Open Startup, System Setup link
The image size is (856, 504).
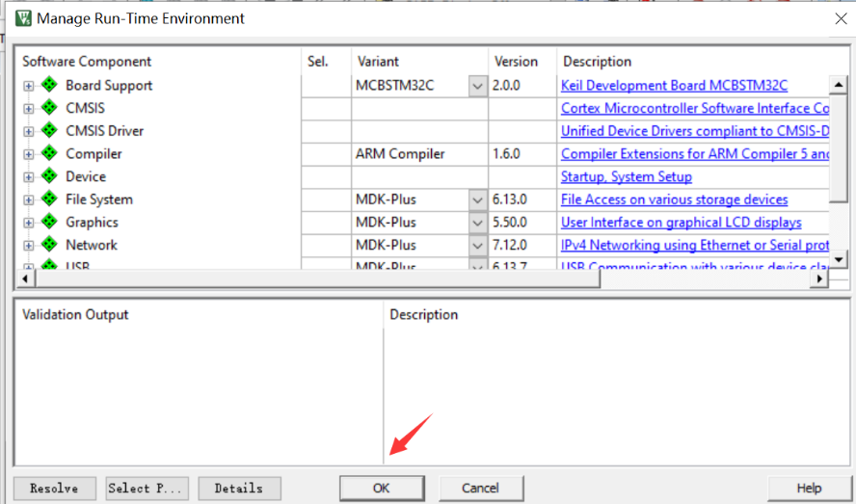[x=627, y=177]
